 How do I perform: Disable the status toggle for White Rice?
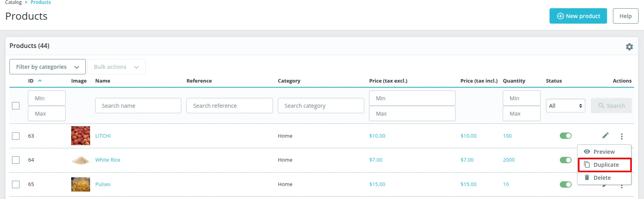(566, 160)
